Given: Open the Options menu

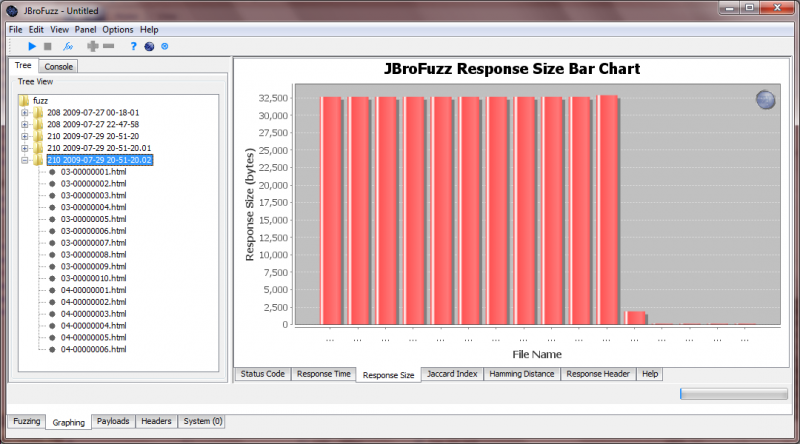Looking at the screenshot, I should (117, 30).
